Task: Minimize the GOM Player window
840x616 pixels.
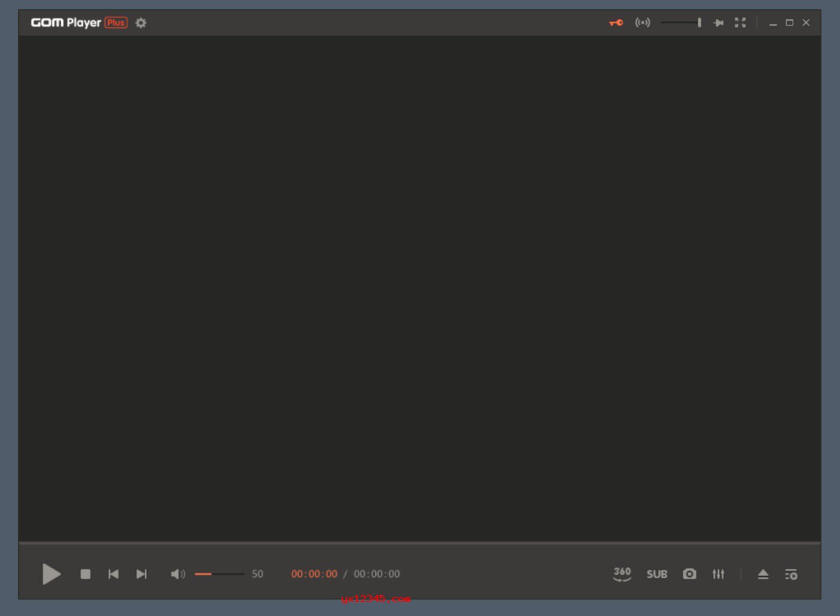Action: click(773, 23)
